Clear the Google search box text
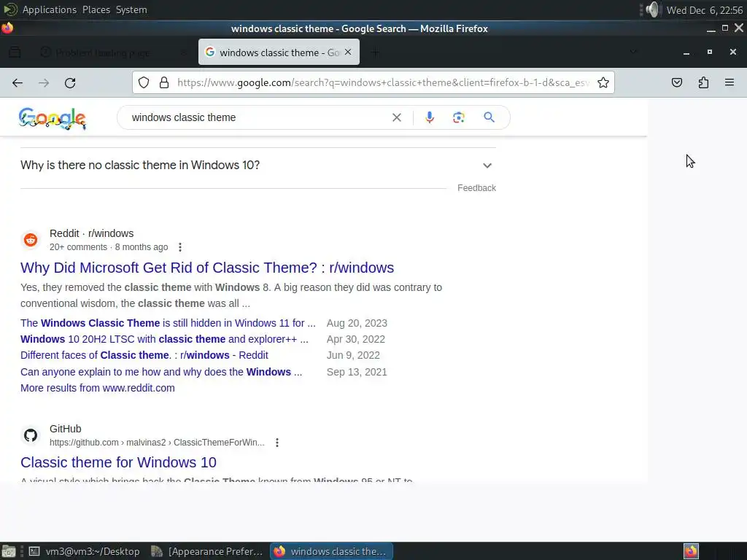This screenshot has height=560, width=747. (x=396, y=117)
